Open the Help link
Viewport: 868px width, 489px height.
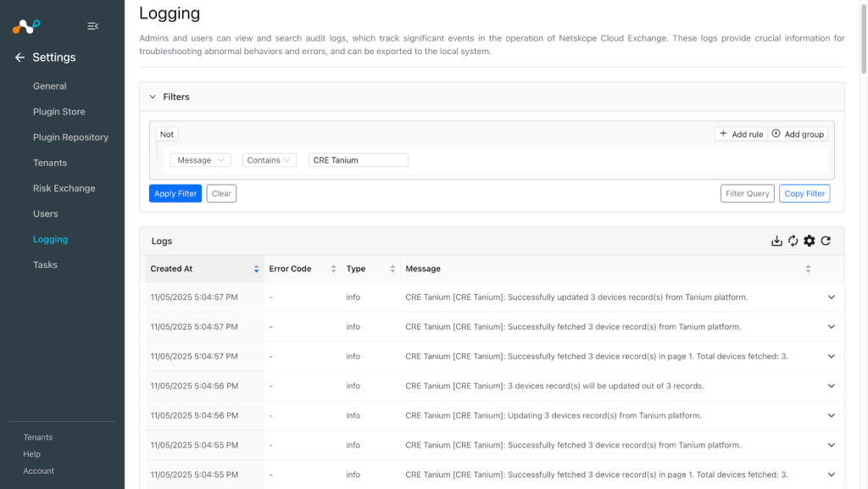coord(31,454)
